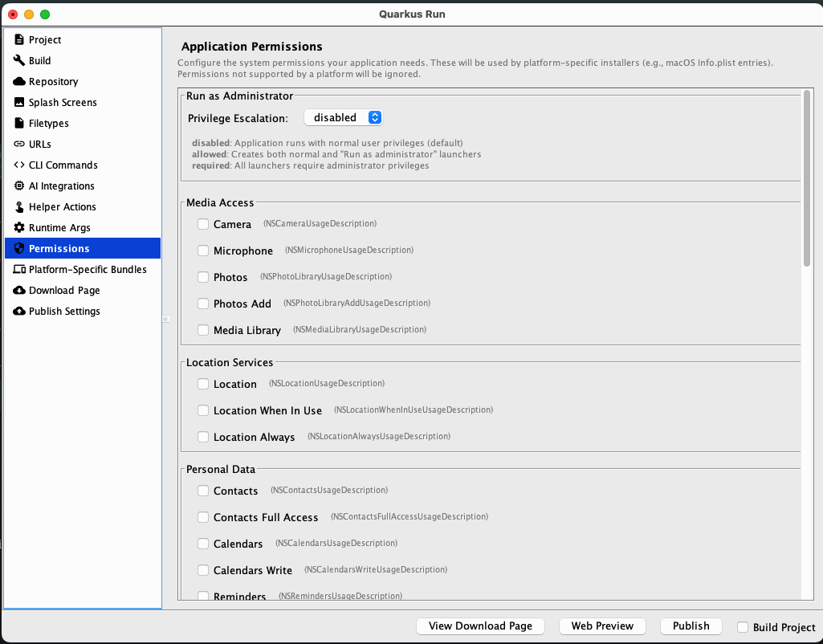Image resolution: width=823 pixels, height=644 pixels.
Task: Click the Application Permissions heading
Action: 252,47
